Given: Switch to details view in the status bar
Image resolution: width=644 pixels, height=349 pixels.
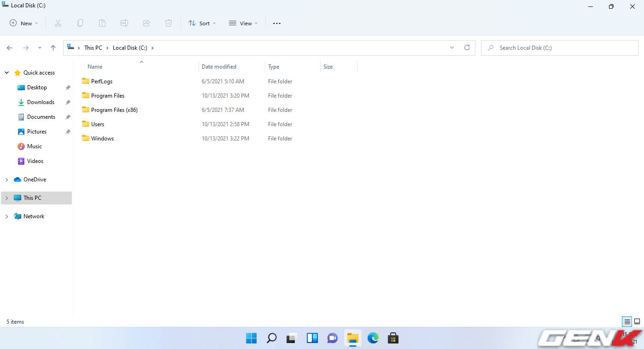Looking at the screenshot, I should point(626,321).
